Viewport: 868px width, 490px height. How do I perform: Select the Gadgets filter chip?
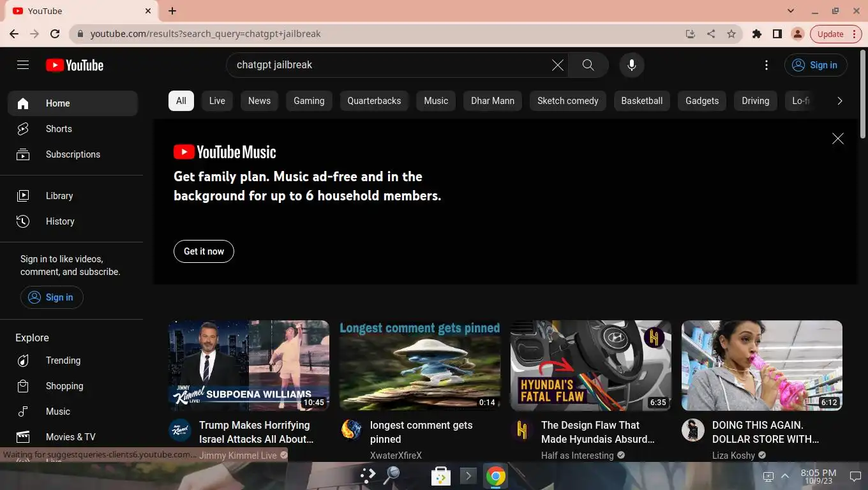click(x=702, y=101)
